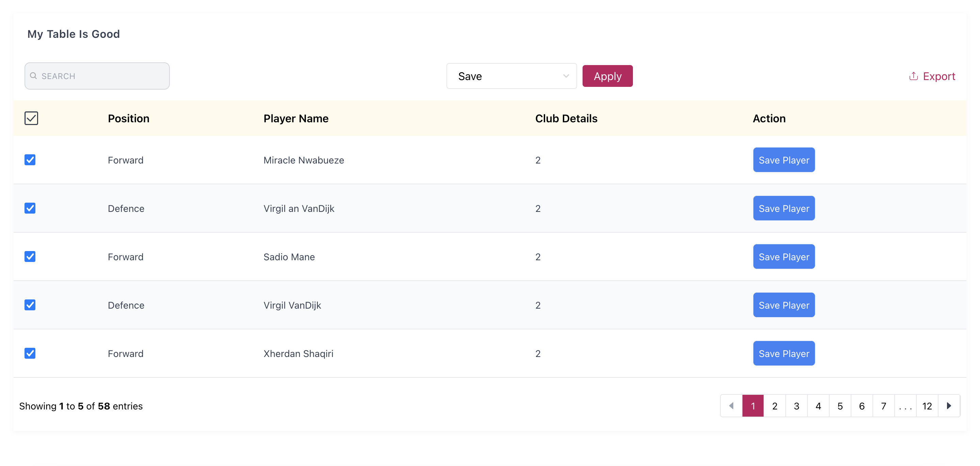Click the Apply button to filter results
980x466 pixels.
click(x=607, y=76)
